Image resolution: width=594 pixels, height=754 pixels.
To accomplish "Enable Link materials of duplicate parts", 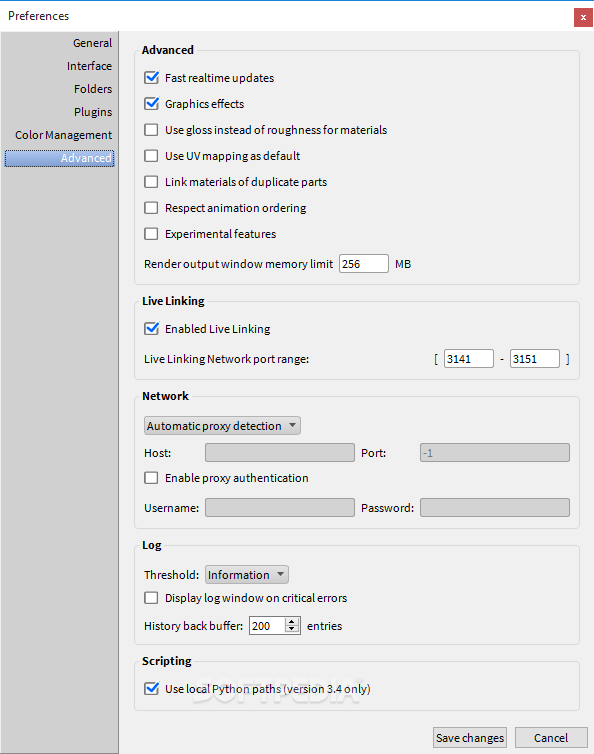I will 152,181.
